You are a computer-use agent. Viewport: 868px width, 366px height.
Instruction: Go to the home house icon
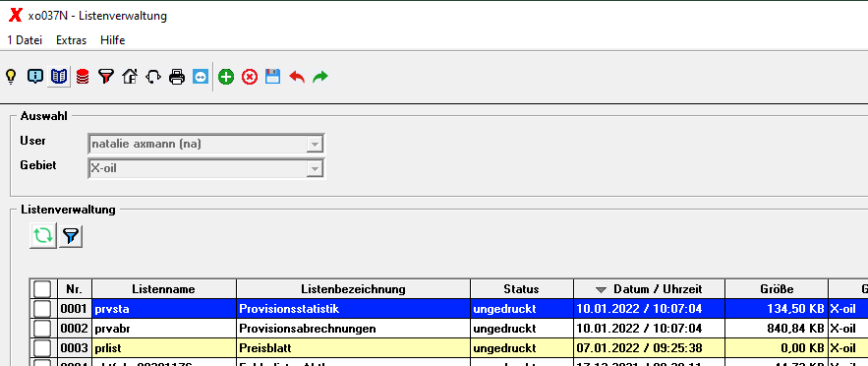coord(130,77)
